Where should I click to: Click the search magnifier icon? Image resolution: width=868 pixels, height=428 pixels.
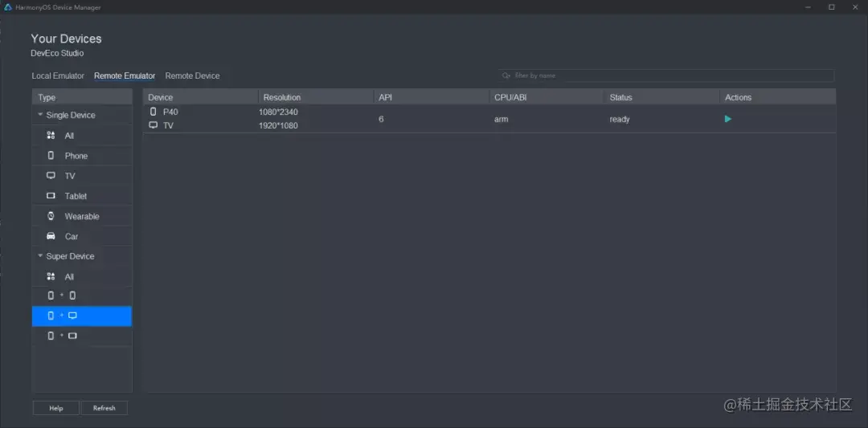(506, 75)
